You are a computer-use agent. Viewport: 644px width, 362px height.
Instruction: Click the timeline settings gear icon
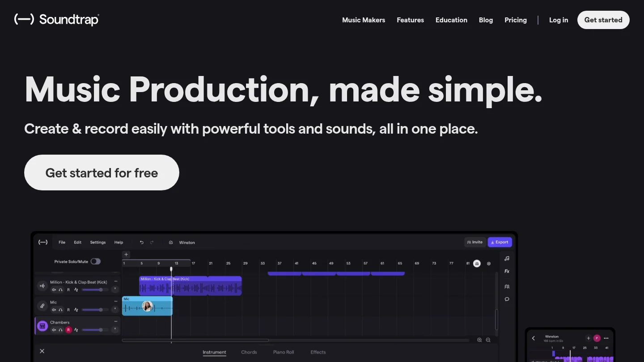(x=488, y=264)
